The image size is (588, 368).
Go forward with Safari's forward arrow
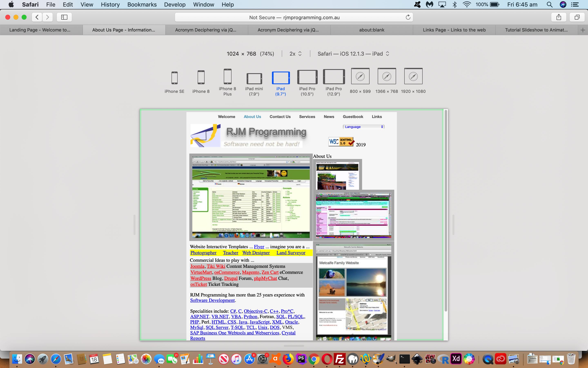[48, 17]
